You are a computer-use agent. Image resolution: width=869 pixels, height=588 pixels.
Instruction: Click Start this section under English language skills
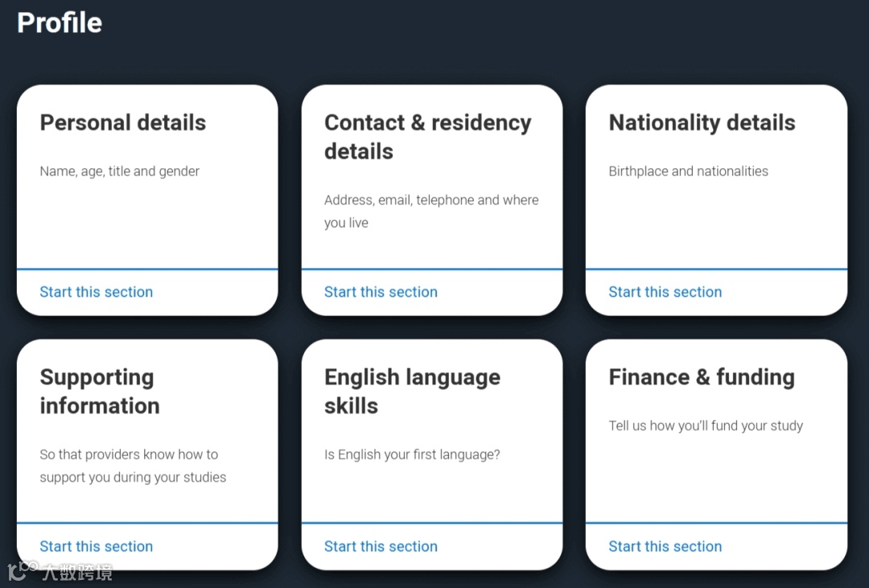pyautogui.click(x=381, y=546)
